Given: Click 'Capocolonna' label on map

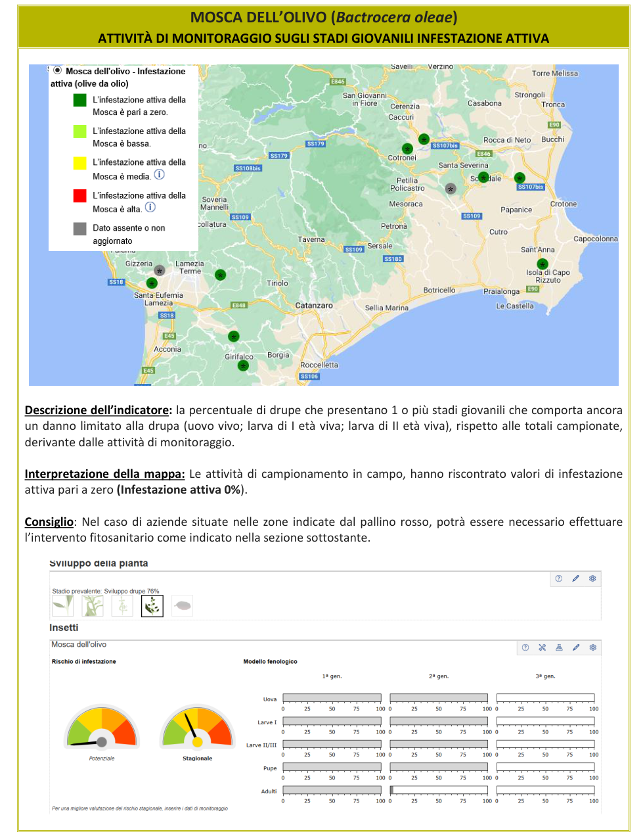Looking at the screenshot, I should tap(596, 239).
